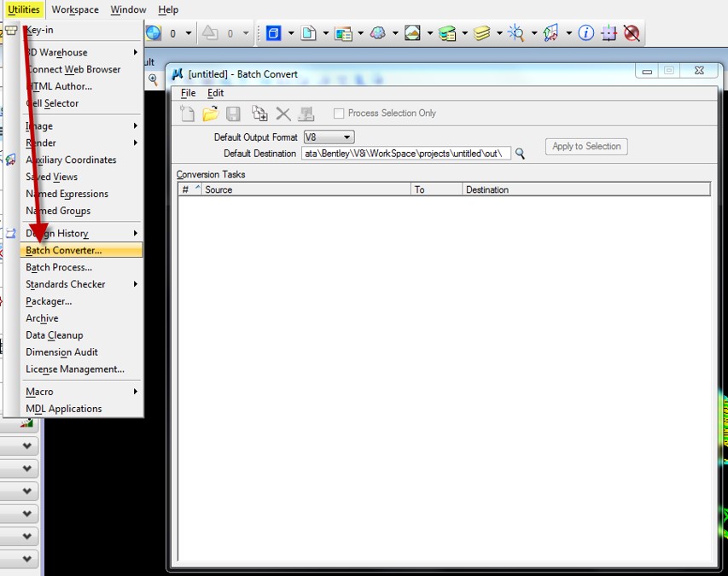Enable the Process Selection Only checkbox
This screenshot has width=728, height=576.
tap(339, 112)
